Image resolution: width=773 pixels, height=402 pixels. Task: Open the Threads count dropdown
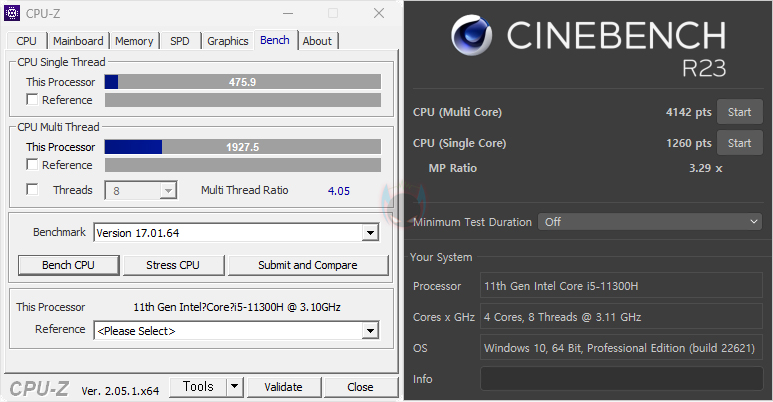[141, 190]
